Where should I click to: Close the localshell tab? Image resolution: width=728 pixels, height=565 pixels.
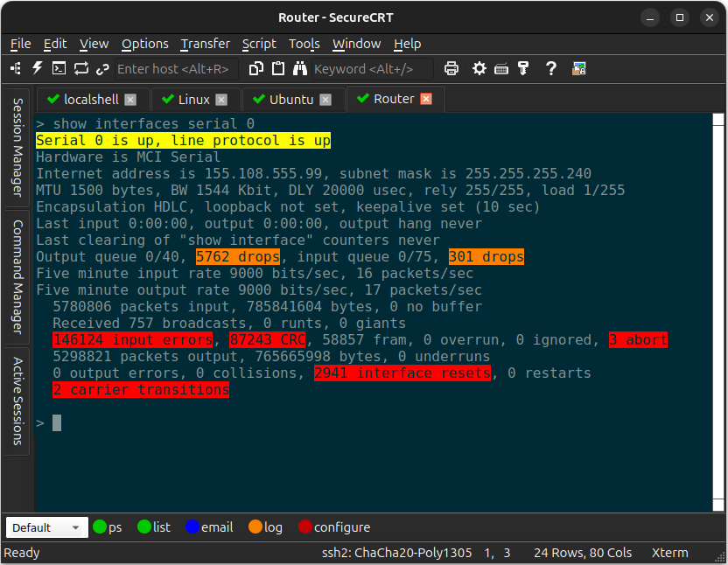point(130,99)
